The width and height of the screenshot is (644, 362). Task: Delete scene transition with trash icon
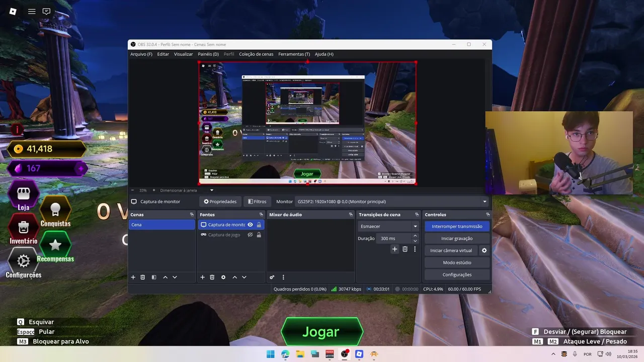tap(405, 249)
